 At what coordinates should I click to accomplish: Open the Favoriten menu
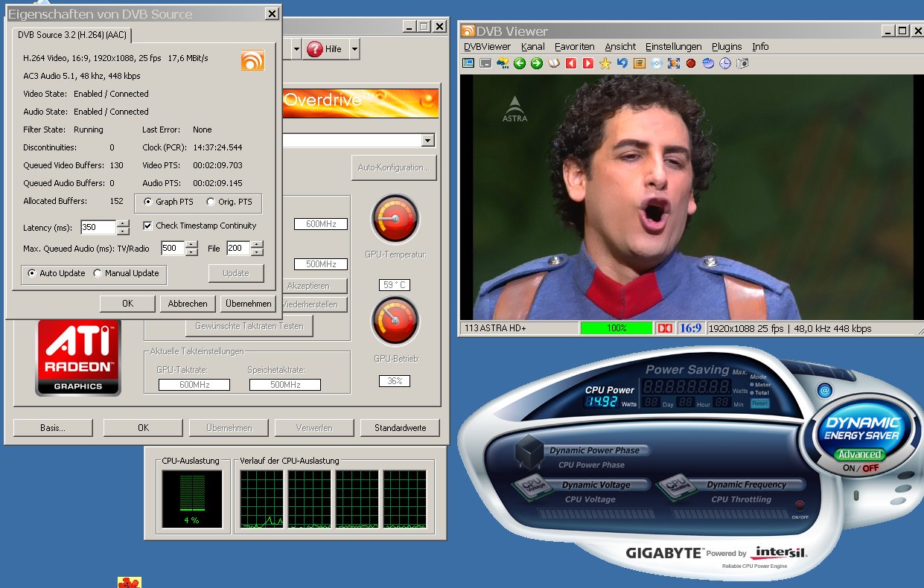point(574,46)
